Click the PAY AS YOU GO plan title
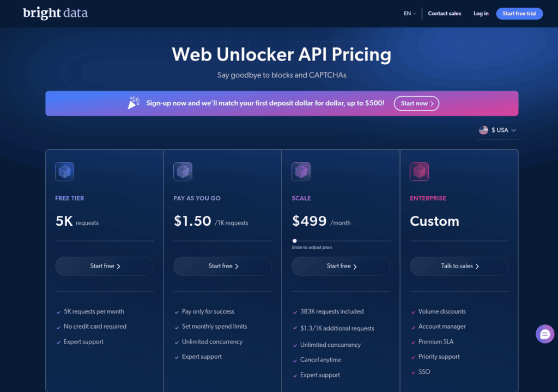Image resolution: width=558 pixels, height=392 pixels. 197,198
